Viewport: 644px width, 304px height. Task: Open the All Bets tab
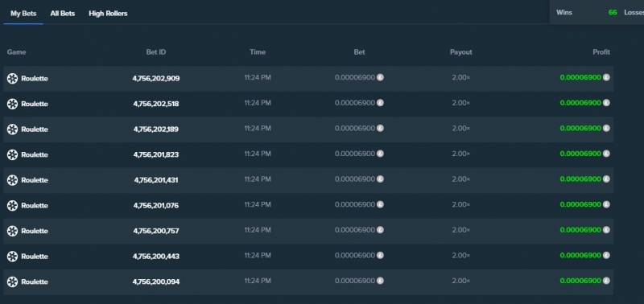coord(63,14)
